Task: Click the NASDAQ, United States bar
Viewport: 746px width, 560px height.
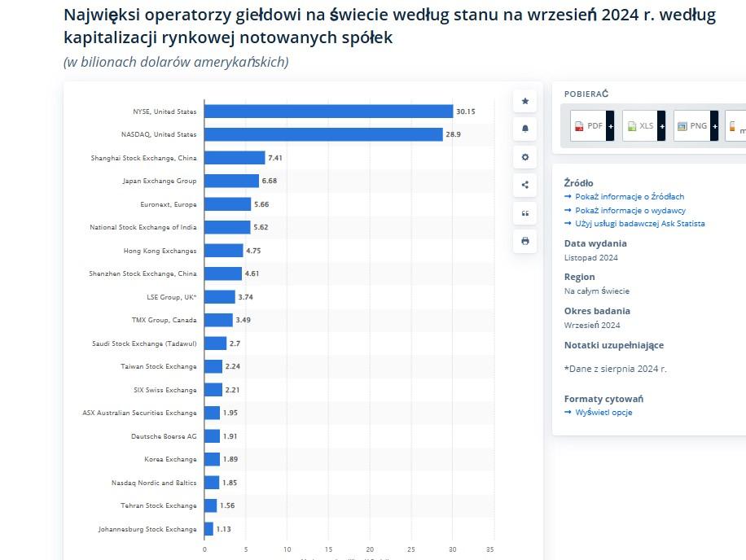Action: coord(323,134)
